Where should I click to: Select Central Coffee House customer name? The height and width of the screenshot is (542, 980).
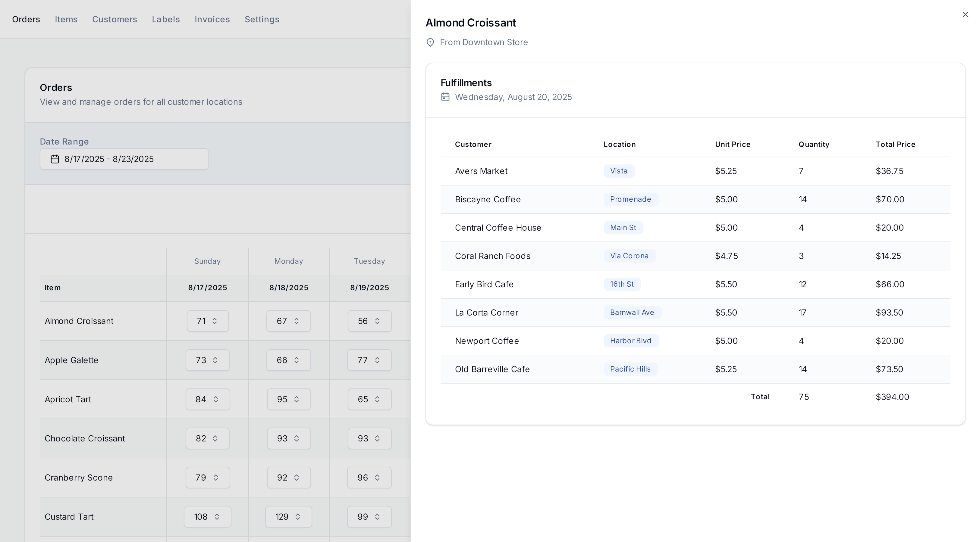pos(498,228)
